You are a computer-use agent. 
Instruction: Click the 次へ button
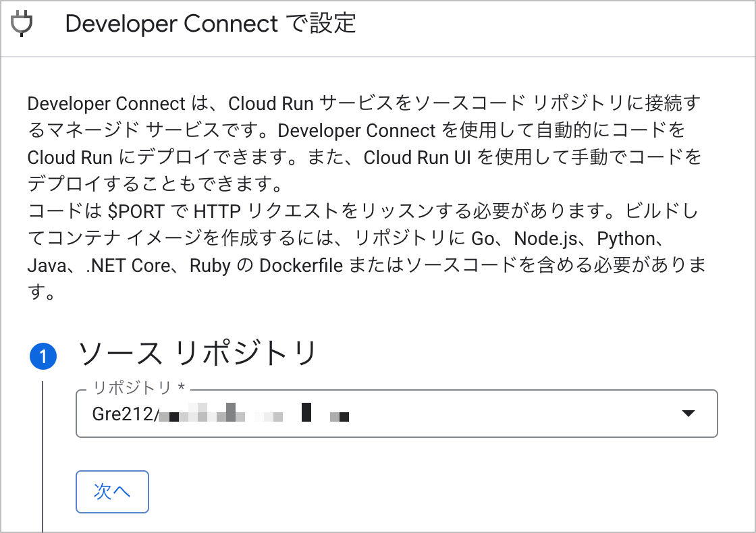(112, 492)
